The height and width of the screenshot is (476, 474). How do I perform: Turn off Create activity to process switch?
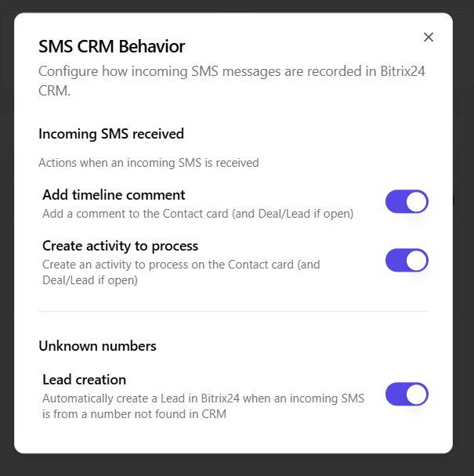(x=407, y=260)
